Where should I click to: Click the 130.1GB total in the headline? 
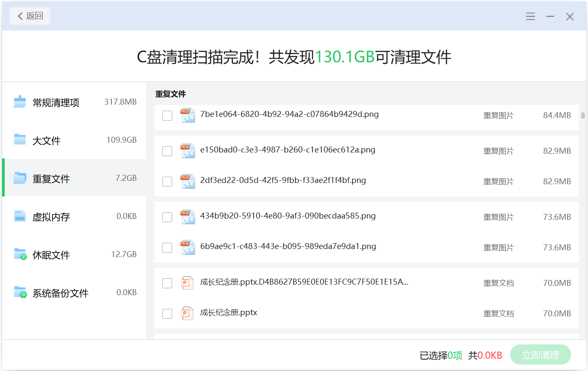pos(345,57)
